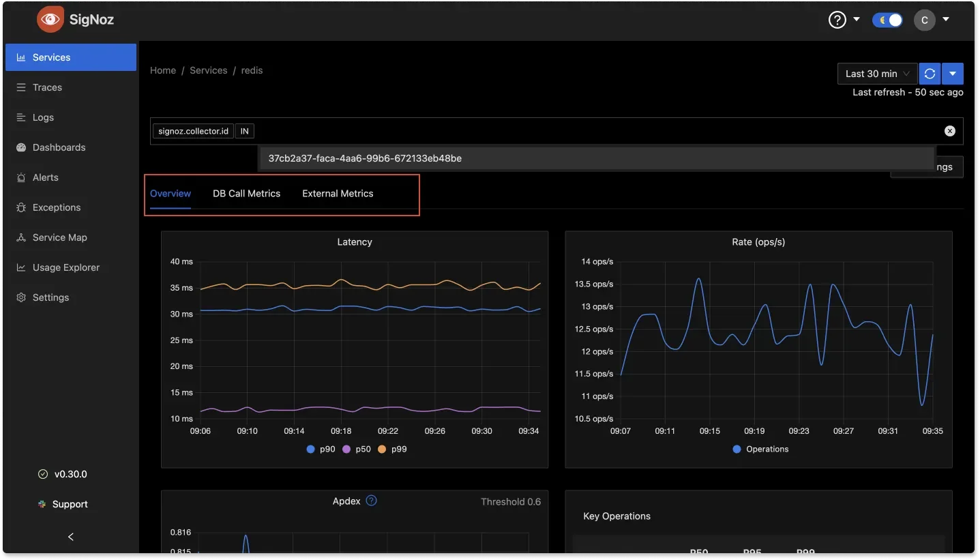Open Traces in the sidebar
This screenshot has height=560, width=980.
click(71, 87)
